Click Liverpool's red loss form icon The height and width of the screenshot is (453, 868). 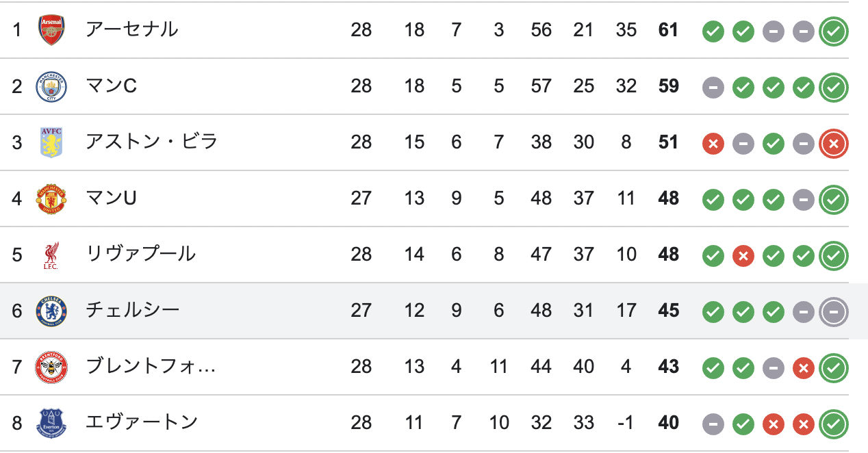[743, 256]
